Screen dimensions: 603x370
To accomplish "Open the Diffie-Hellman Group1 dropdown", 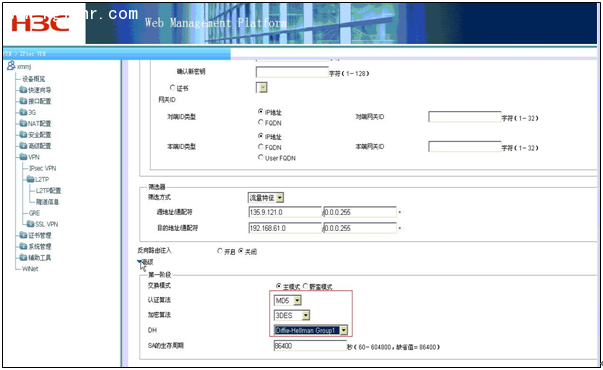I will click(343, 330).
